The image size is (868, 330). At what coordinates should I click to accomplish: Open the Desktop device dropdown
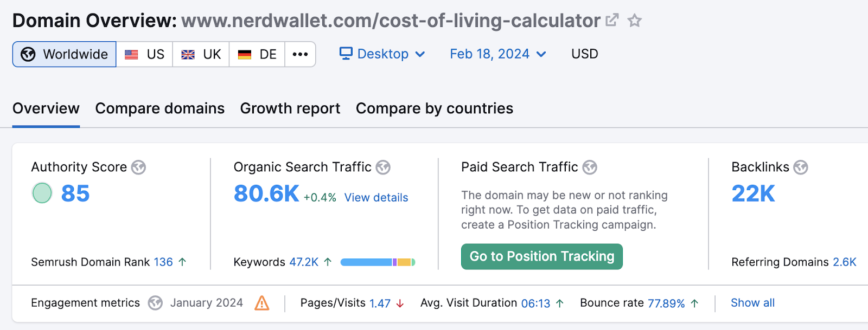tap(382, 54)
